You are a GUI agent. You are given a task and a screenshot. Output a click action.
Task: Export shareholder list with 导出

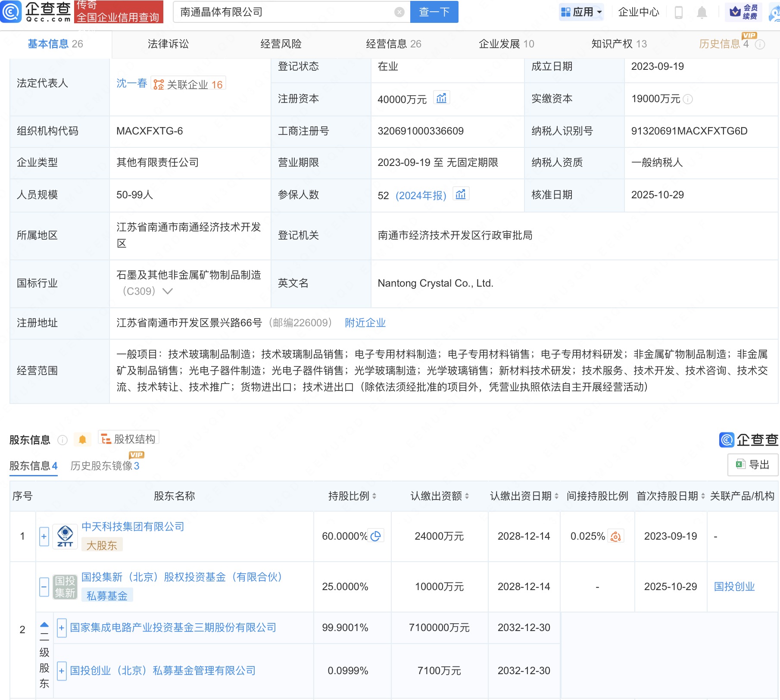(752, 465)
